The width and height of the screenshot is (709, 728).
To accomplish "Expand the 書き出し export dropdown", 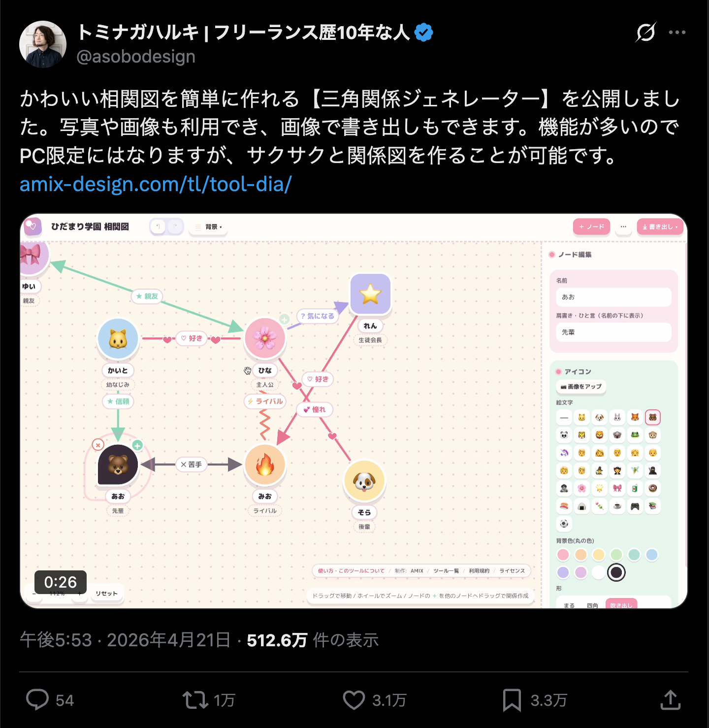I will click(660, 227).
